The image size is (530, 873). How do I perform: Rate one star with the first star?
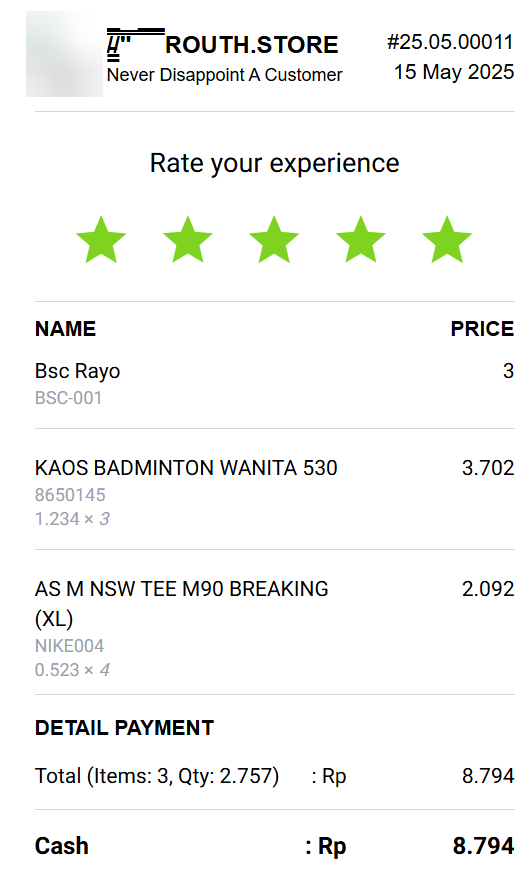point(101,240)
